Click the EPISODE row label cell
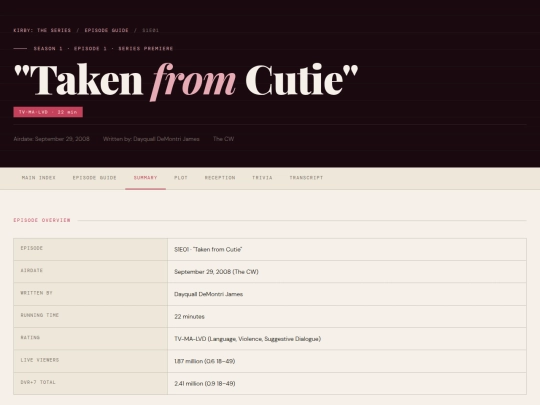The height and width of the screenshot is (405, 540). (91, 249)
